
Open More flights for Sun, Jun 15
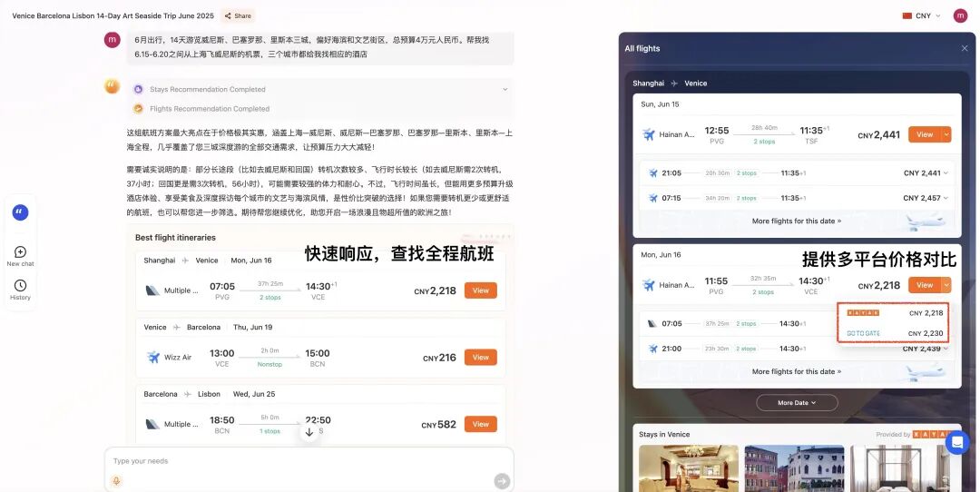coord(797,221)
